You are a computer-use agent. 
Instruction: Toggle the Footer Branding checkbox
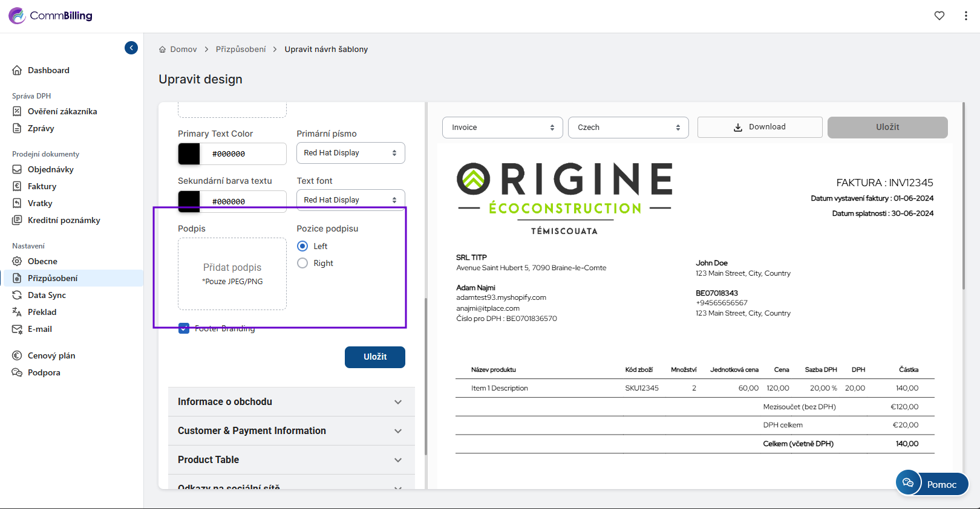point(184,328)
